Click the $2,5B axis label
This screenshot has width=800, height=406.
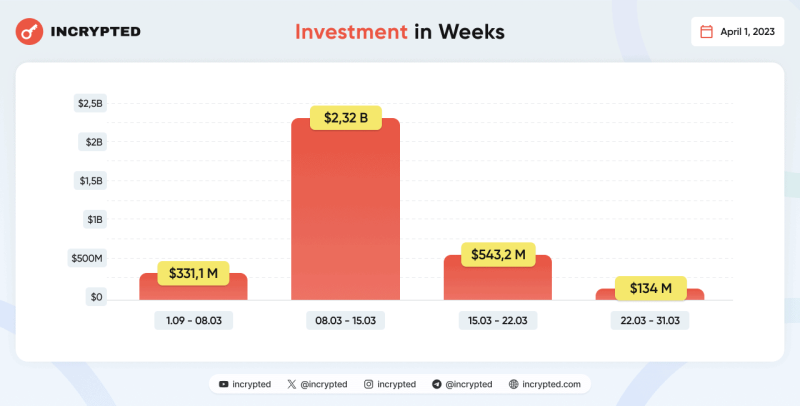click(90, 103)
